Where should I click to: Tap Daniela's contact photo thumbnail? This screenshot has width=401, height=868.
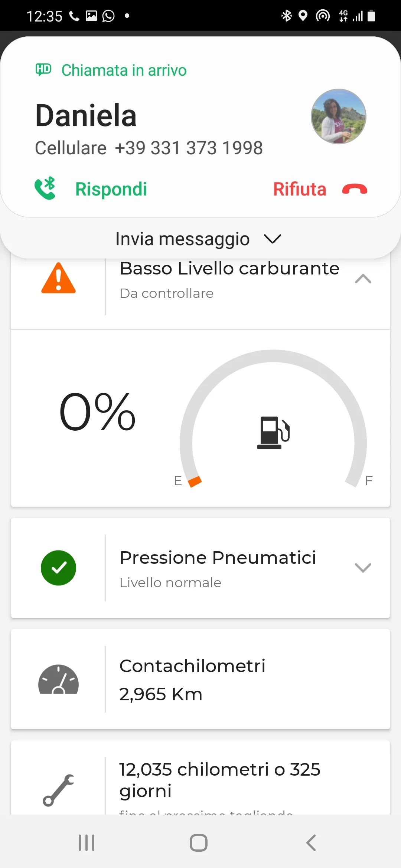coord(338,116)
